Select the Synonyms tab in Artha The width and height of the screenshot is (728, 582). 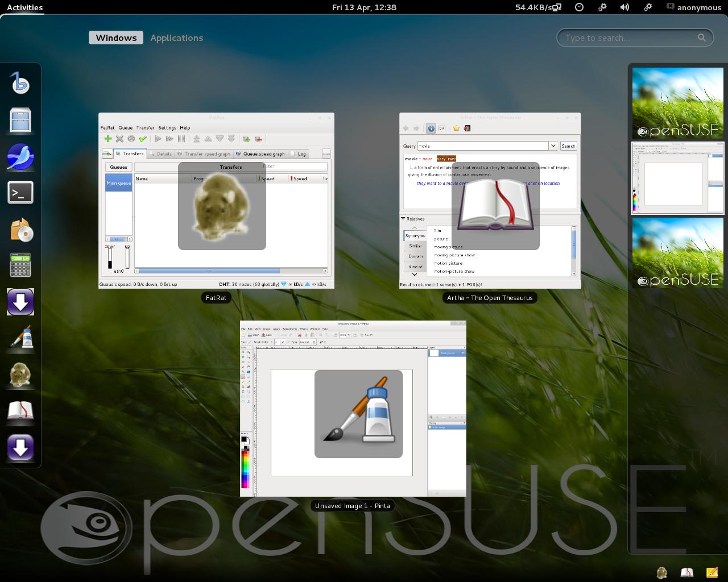tap(415, 235)
